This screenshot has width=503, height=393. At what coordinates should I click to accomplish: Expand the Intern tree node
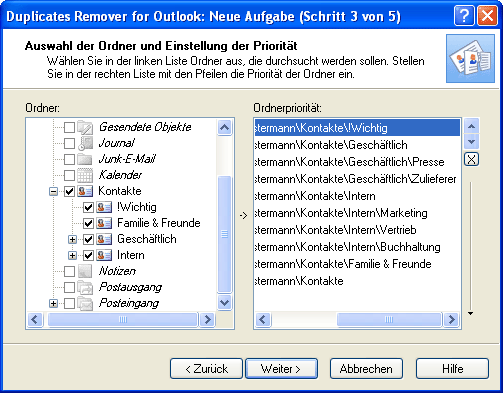[x=72, y=255]
